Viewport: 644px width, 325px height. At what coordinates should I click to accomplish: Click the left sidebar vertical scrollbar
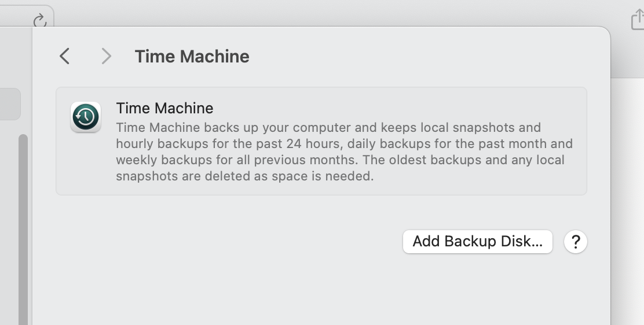[23, 230]
